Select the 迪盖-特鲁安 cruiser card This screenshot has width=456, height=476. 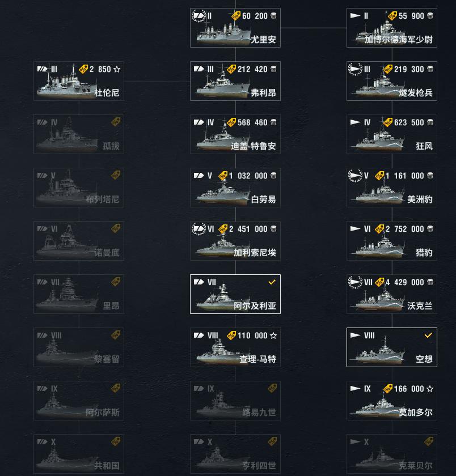pos(235,134)
